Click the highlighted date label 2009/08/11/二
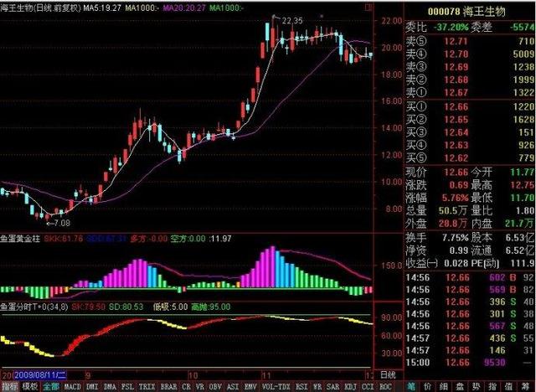 [40, 375]
